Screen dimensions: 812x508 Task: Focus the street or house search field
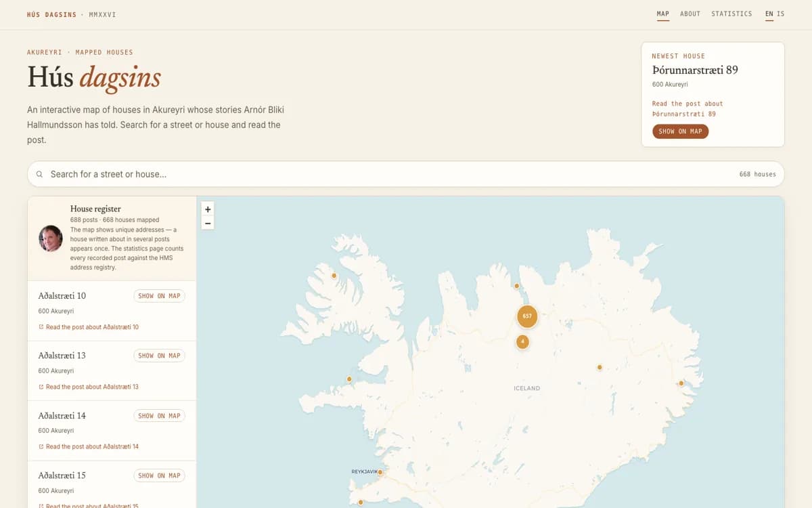click(406, 174)
